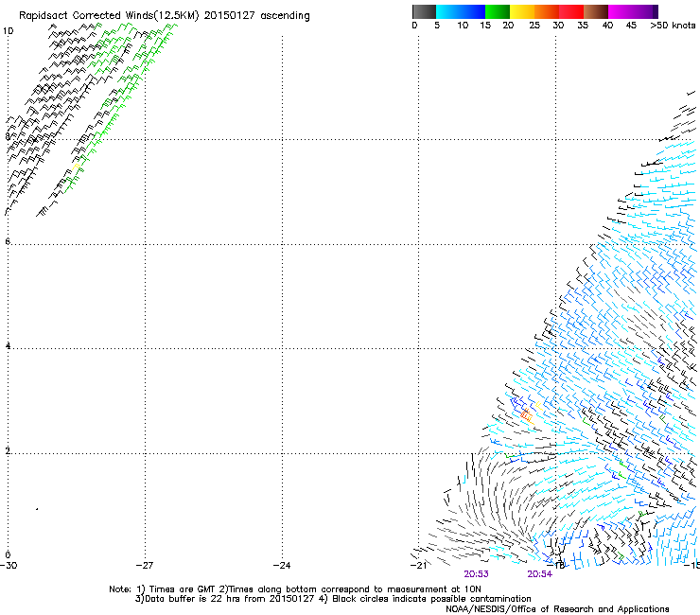Click '20150127' in the chart title
700x615 pixels.
click(230, 16)
